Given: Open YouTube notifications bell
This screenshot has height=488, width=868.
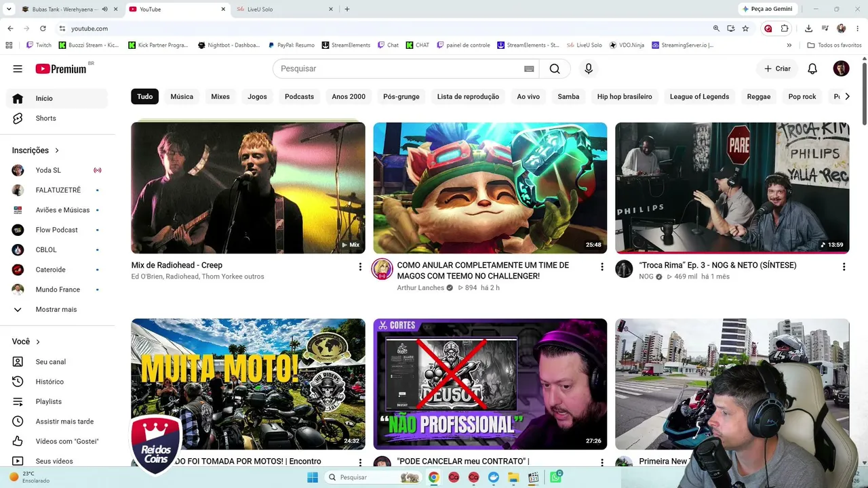Looking at the screenshot, I should [x=812, y=68].
